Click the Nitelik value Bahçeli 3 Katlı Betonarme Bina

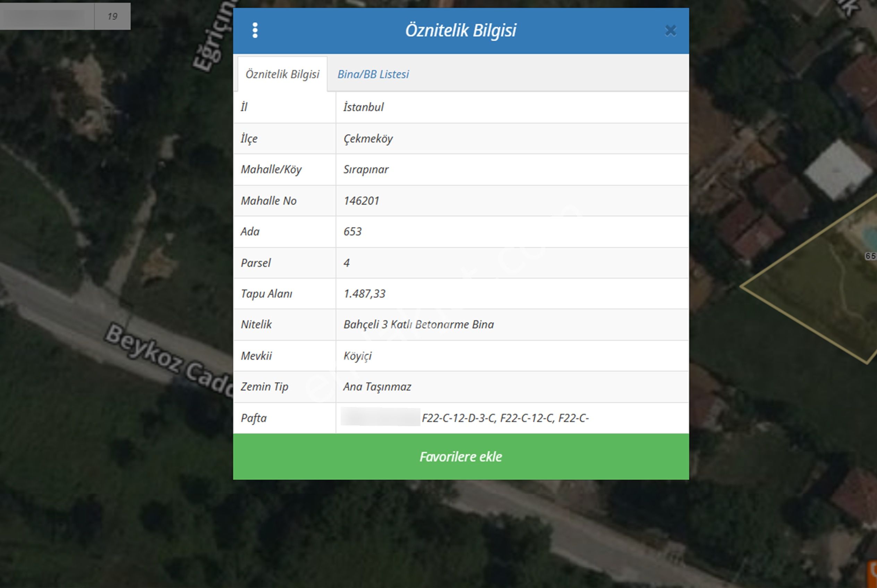[418, 325]
